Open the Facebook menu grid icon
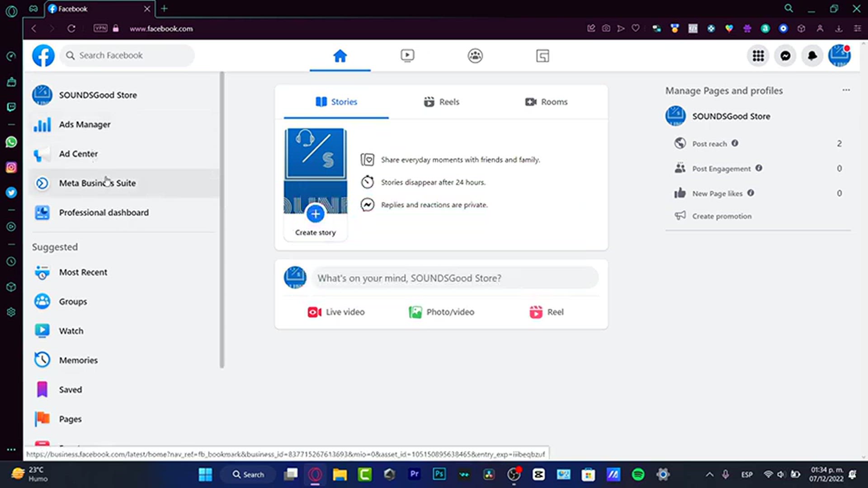Image resolution: width=868 pixels, height=488 pixels. pos(758,56)
